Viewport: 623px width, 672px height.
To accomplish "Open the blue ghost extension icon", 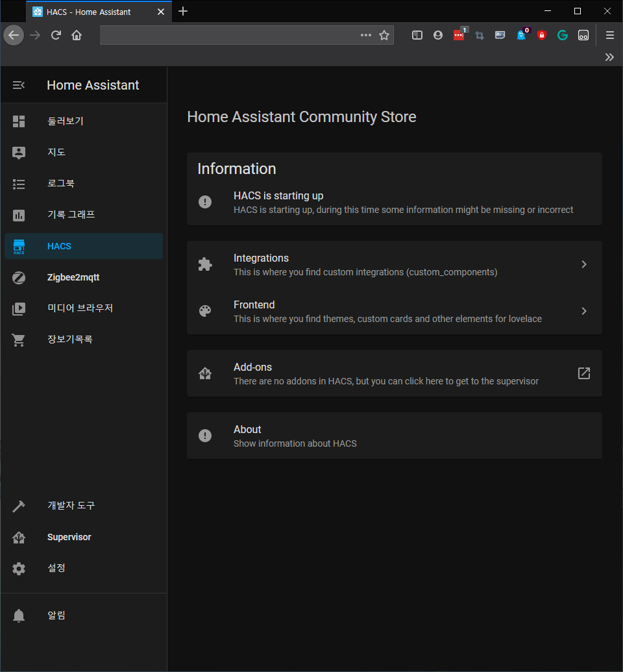I will (522, 34).
